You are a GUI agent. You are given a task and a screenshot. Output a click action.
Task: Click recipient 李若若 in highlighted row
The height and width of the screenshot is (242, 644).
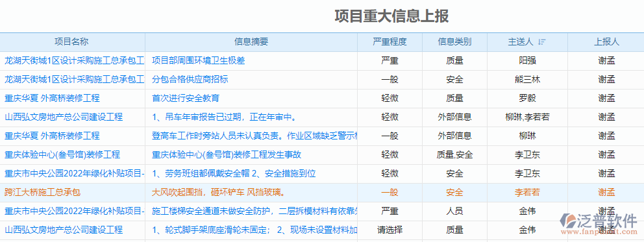coord(527,193)
